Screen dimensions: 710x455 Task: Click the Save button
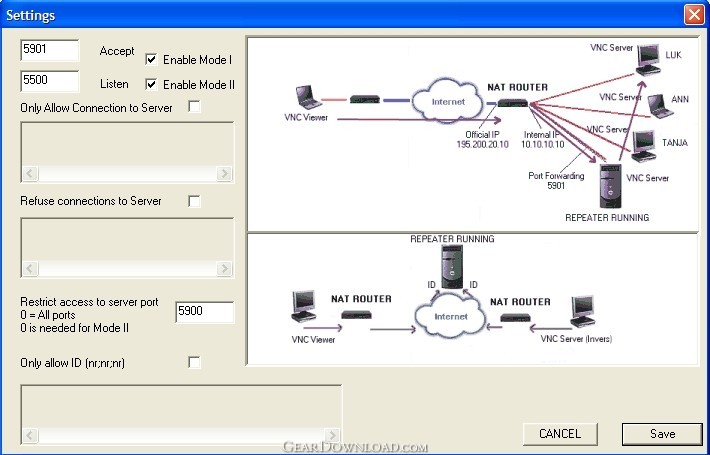pyautogui.click(x=662, y=434)
